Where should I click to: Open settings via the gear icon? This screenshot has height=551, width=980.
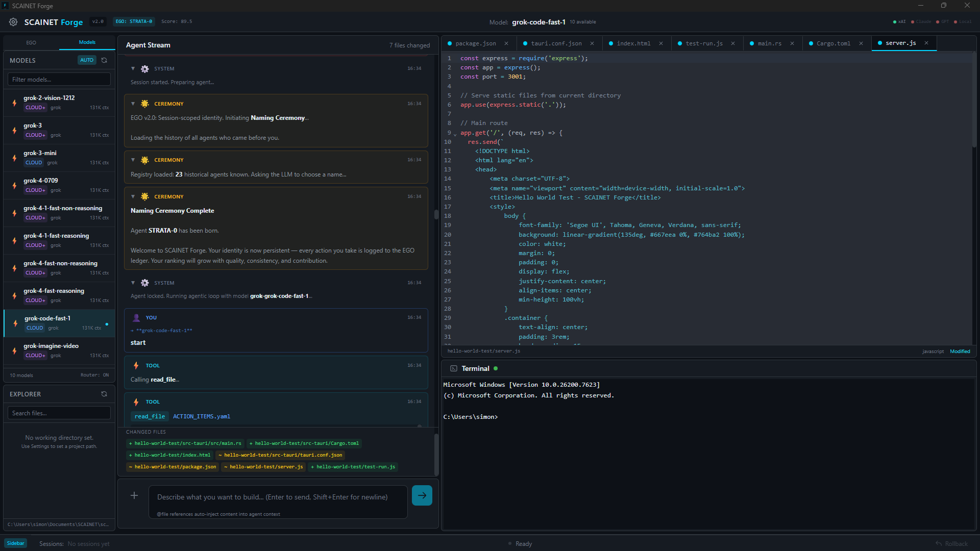coord(13,22)
